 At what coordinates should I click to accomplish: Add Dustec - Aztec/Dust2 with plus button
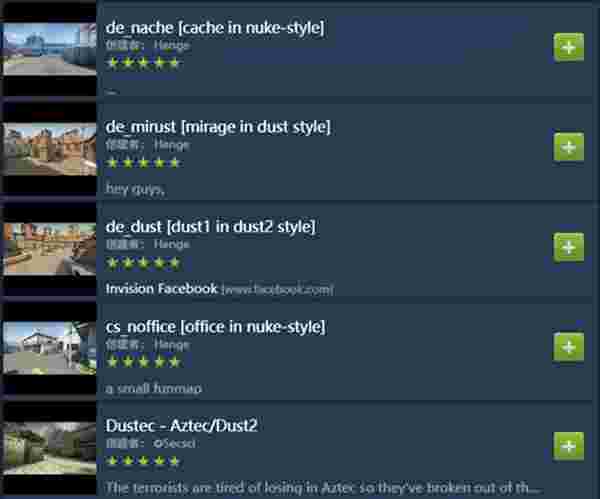click(569, 446)
